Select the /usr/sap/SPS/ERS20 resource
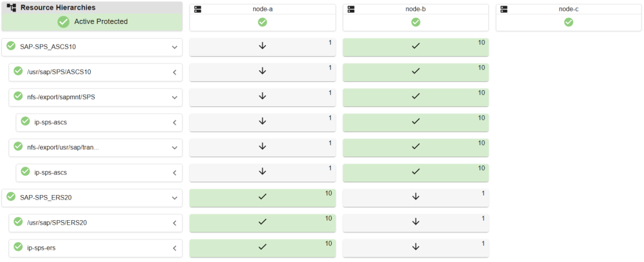The image size is (644, 262). (57, 223)
